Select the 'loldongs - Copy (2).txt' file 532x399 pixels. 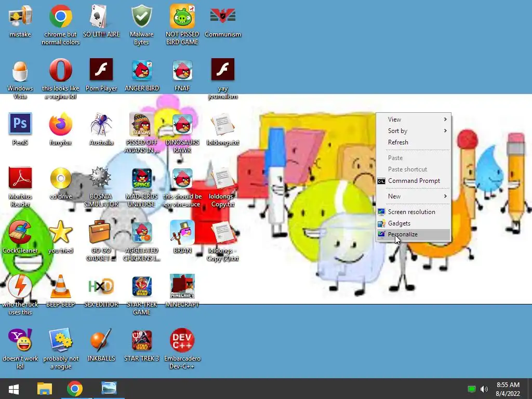(x=222, y=232)
